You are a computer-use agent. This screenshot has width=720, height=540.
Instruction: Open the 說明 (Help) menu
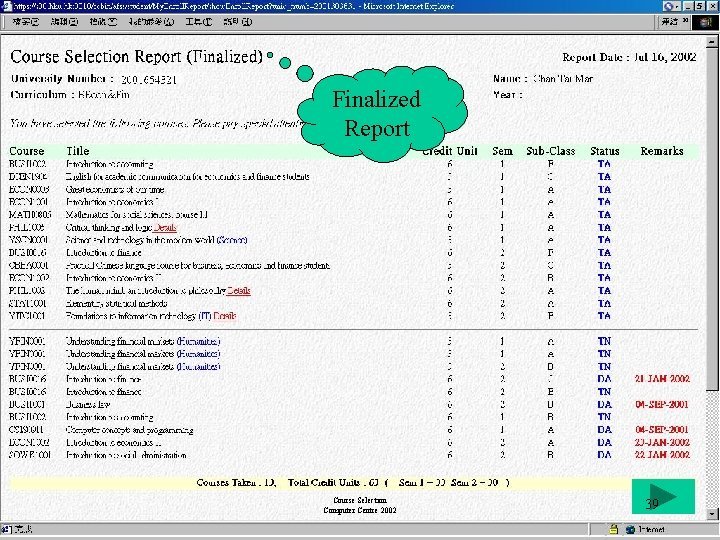pos(237,22)
